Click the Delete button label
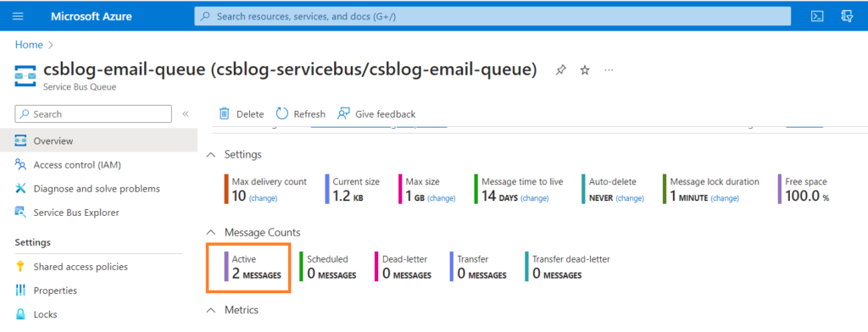The width and height of the screenshot is (868, 332). click(x=250, y=114)
